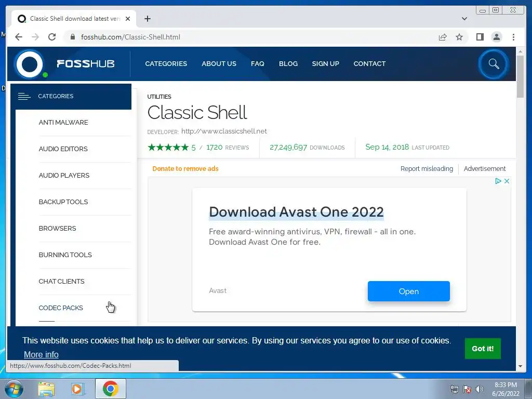Viewport: 532px width, 399px height.
Task: Open Windows Explorer from taskbar
Action: 46,389
